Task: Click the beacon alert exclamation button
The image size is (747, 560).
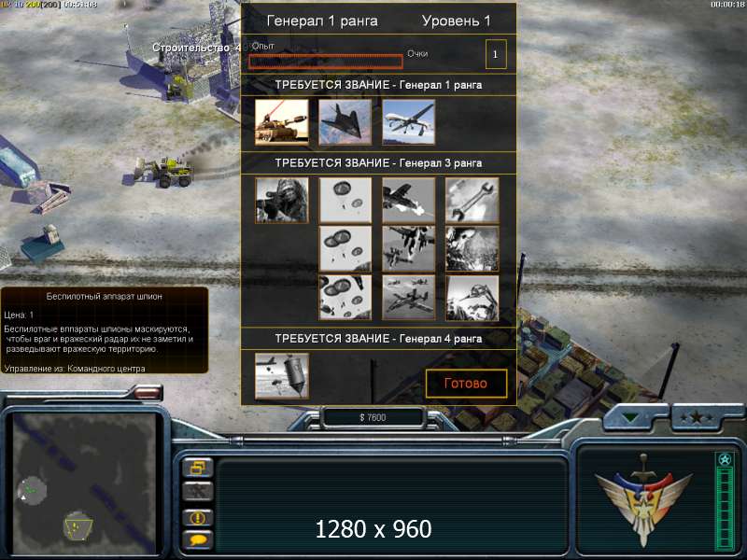Action: 198,518
